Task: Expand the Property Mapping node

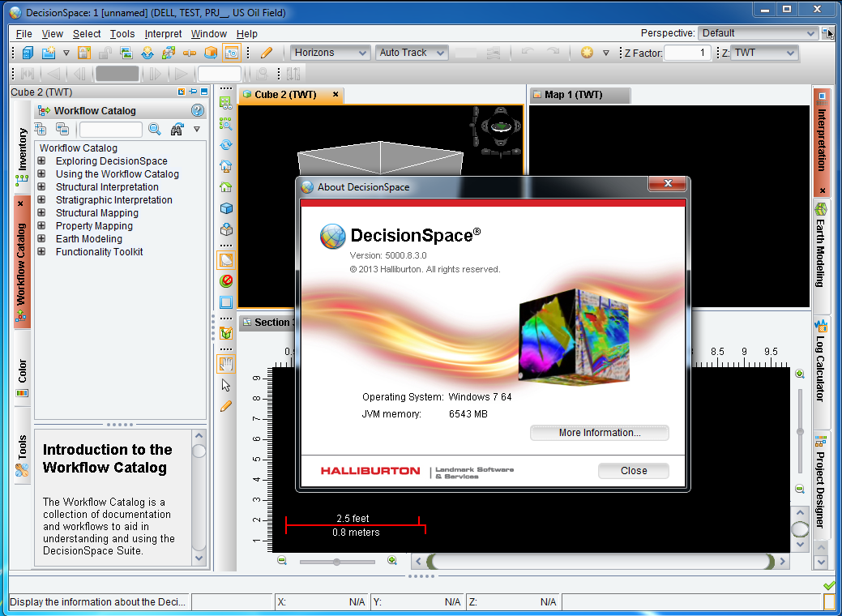Action: tap(41, 225)
